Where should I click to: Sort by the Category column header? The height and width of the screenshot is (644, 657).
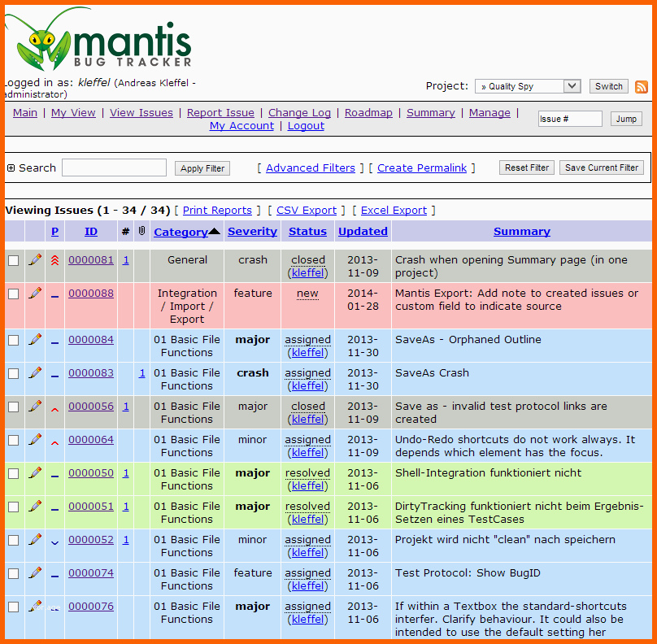click(181, 232)
